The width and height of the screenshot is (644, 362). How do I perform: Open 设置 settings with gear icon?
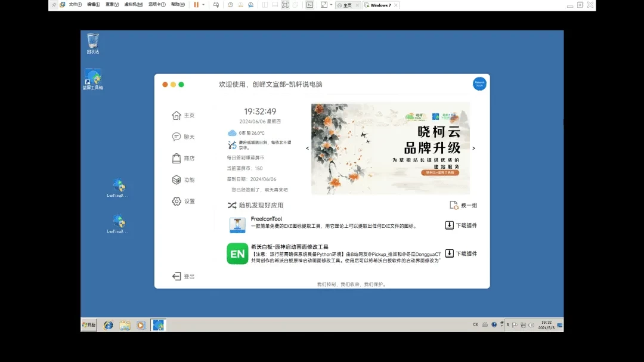[x=183, y=202]
